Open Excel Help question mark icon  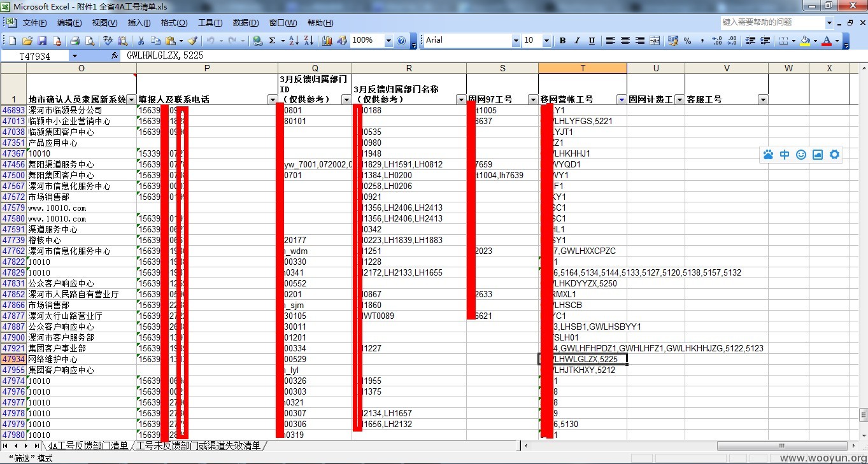(x=401, y=41)
